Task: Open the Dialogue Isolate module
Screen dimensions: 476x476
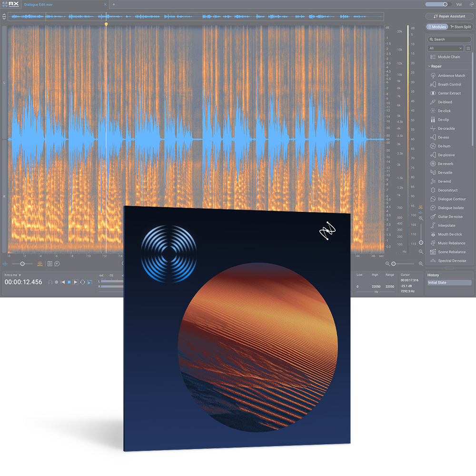Action: (x=448, y=208)
